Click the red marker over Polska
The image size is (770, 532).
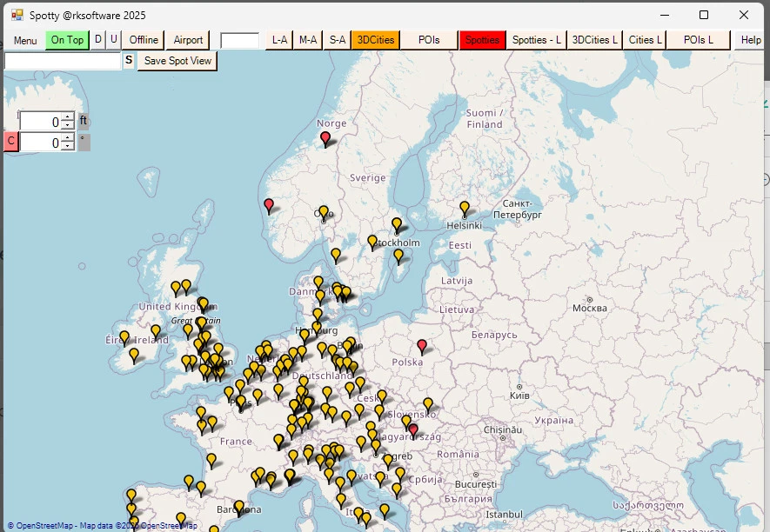click(422, 345)
